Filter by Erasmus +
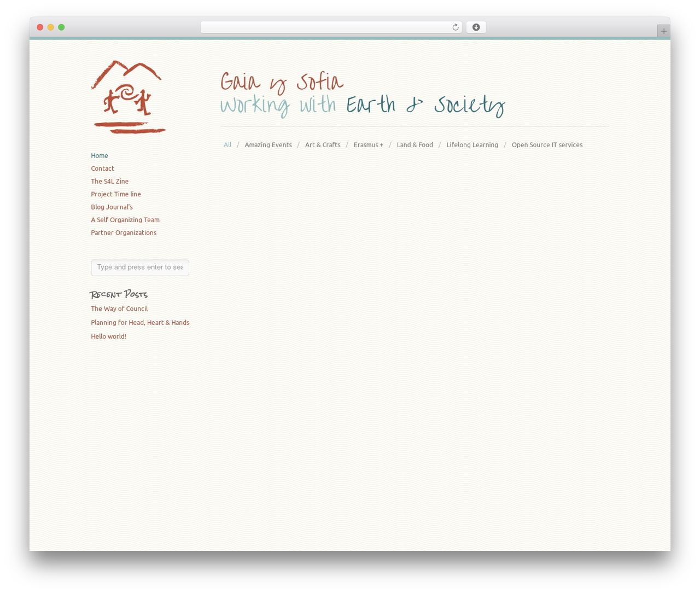Viewport: 700px width, 593px height. coord(369,145)
